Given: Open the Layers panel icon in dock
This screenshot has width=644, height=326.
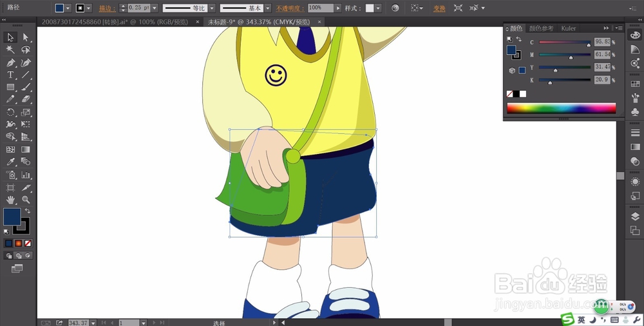Looking at the screenshot, I should click(635, 216).
